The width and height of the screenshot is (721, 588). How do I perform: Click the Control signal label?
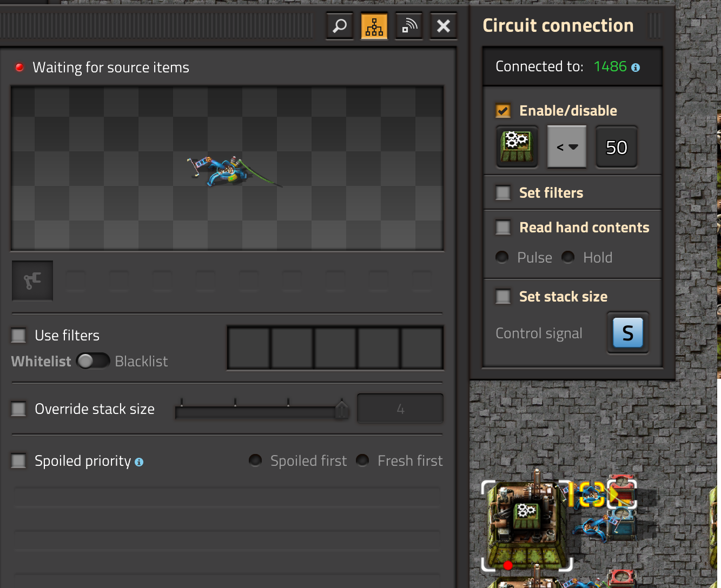539,333
